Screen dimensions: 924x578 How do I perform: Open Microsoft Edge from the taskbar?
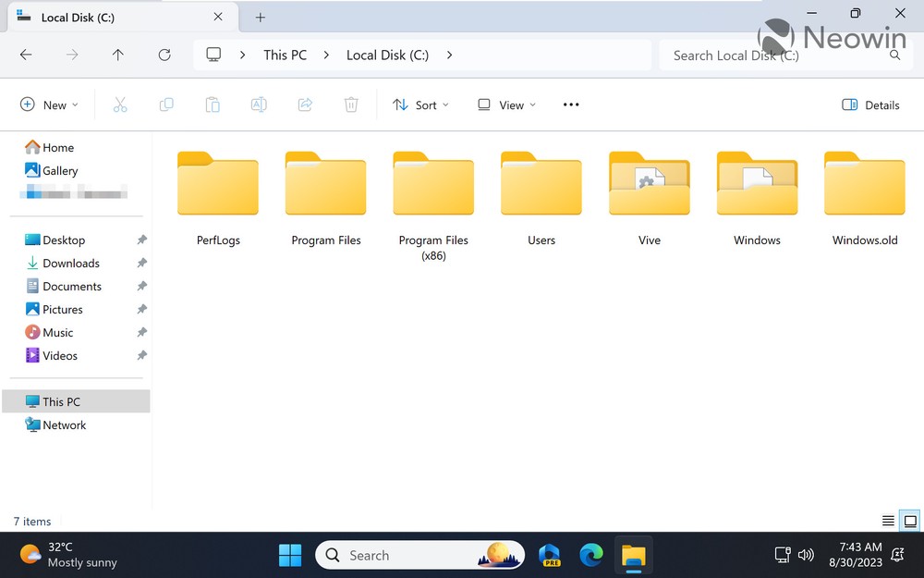click(591, 555)
